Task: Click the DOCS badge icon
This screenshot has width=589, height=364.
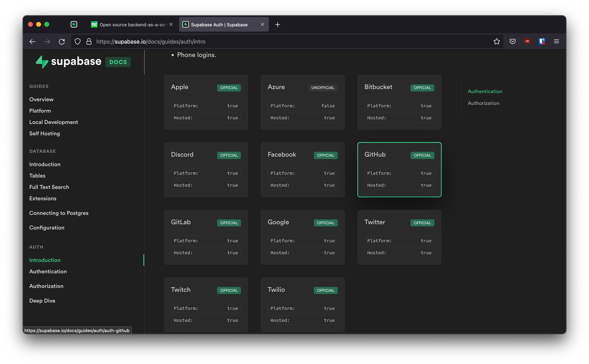Action: [x=118, y=62]
